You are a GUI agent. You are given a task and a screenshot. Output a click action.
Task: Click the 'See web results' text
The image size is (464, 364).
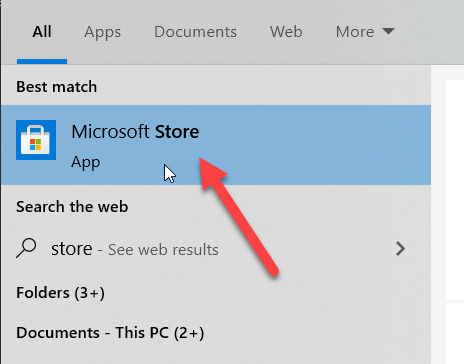click(163, 250)
